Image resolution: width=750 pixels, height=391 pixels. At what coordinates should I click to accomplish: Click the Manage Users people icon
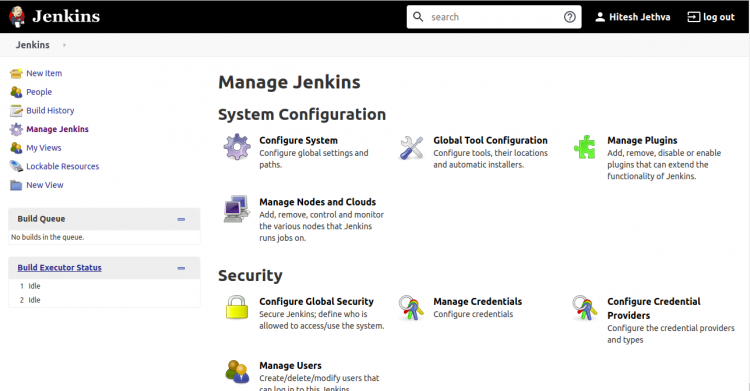pyautogui.click(x=237, y=372)
